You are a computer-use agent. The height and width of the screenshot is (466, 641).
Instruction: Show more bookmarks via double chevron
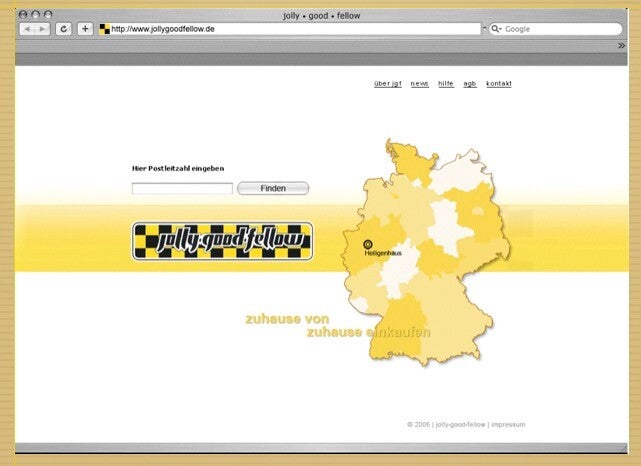(x=621, y=46)
